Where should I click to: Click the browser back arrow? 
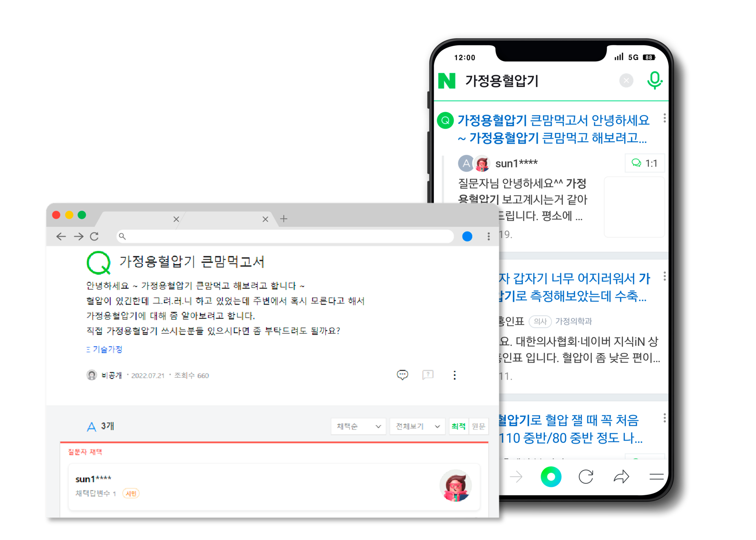(61, 236)
